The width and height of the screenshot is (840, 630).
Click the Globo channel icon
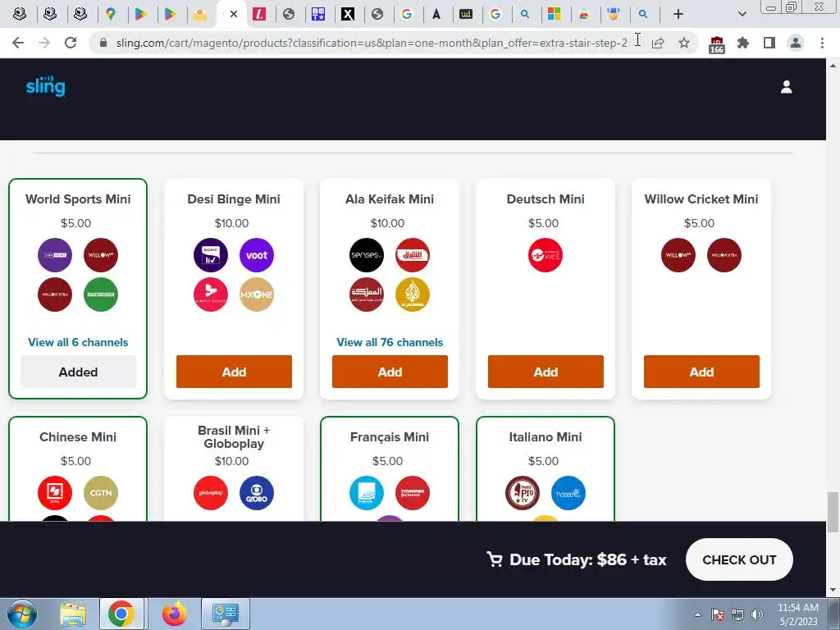257,493
